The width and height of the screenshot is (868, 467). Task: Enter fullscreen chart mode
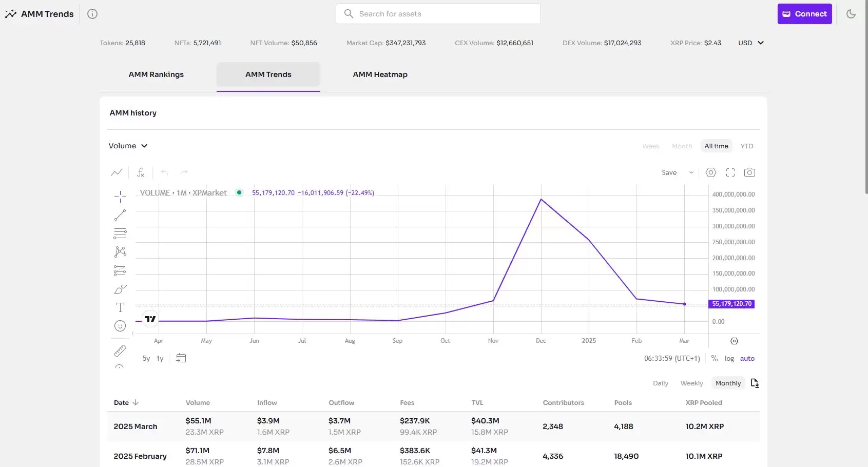pos(730,172)
